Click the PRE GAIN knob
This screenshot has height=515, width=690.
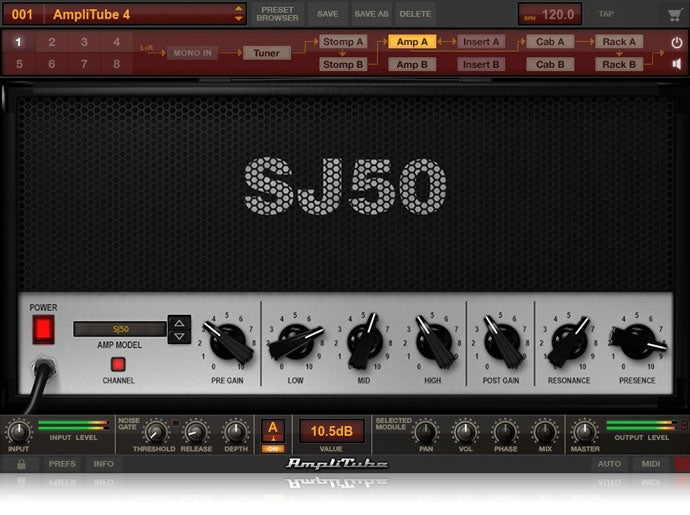coord(228,342)
